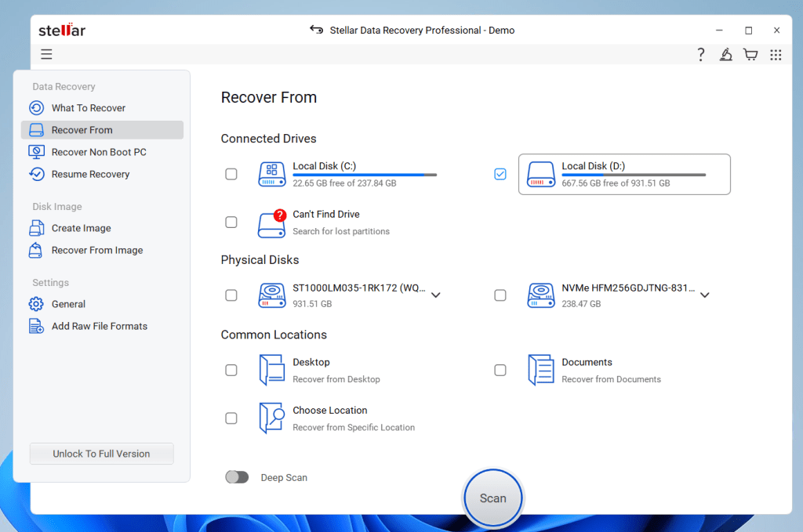Viewport: 803px width, 532px height.
Task: Click the NVMe HFM256GDJTNG disk icon
Action: pos(541,295)
